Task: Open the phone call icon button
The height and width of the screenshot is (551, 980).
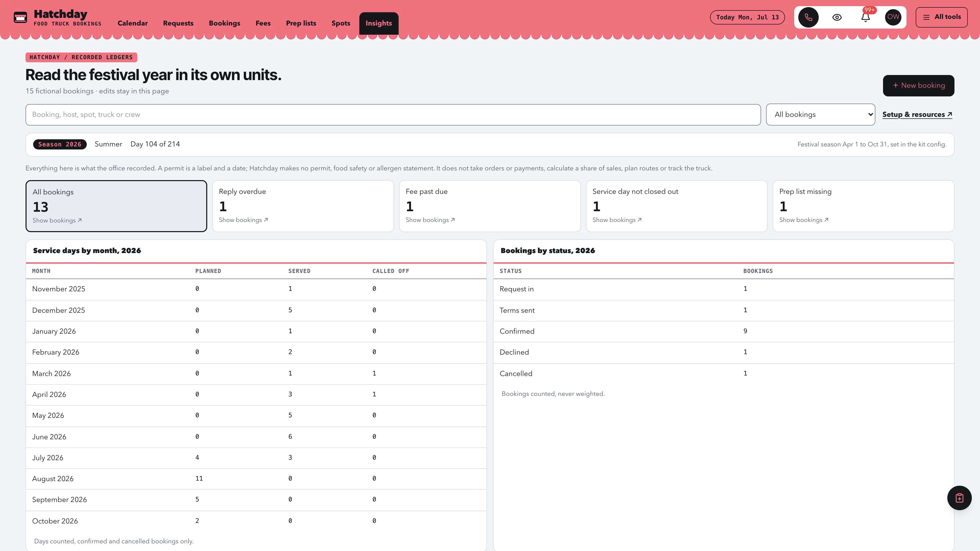Action: point(808,18)
